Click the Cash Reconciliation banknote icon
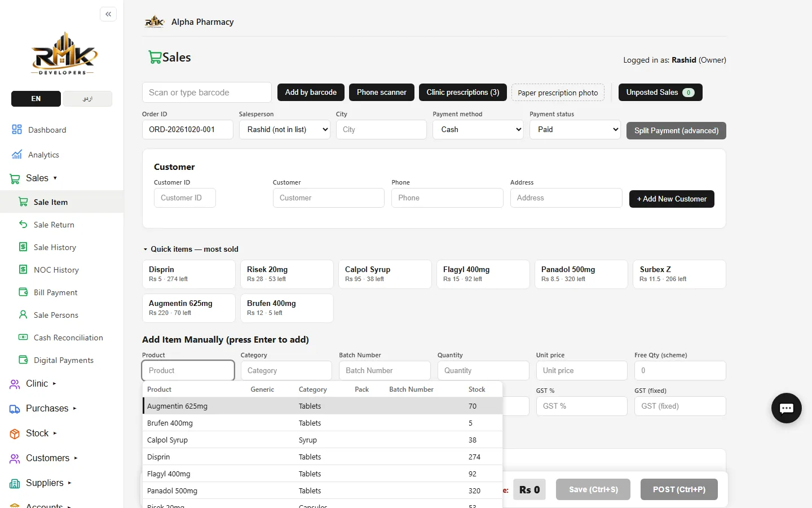The width and height of the screenshot is (812, 508). click(23, 337)
